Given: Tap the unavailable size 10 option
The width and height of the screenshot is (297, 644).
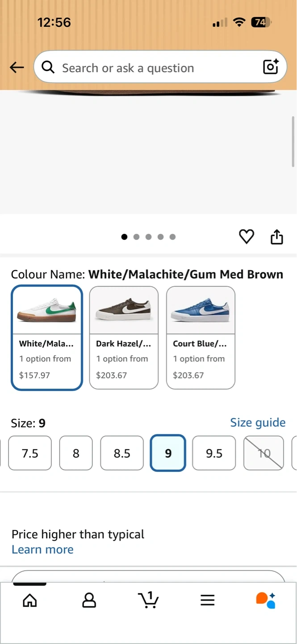Looking at the screenshot, I should click(x=264, y=453).
